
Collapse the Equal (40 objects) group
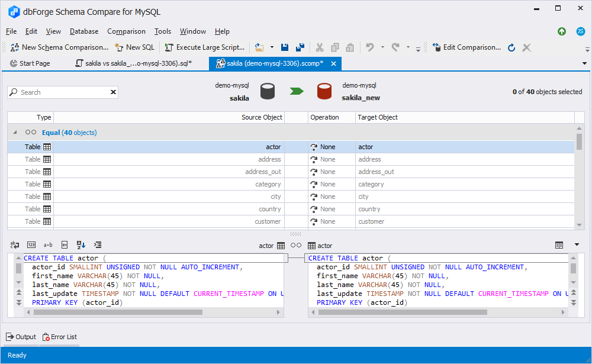pos(15,132)
